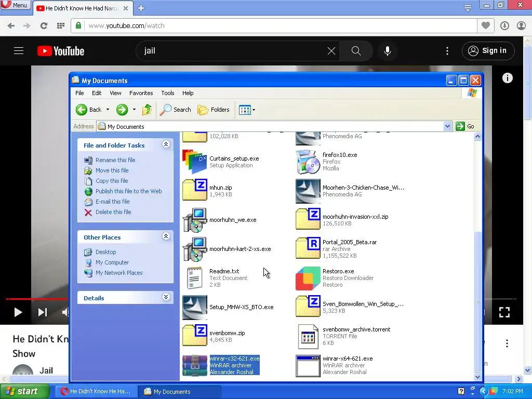Select the Restoro.exe icon

pos(308,278)
